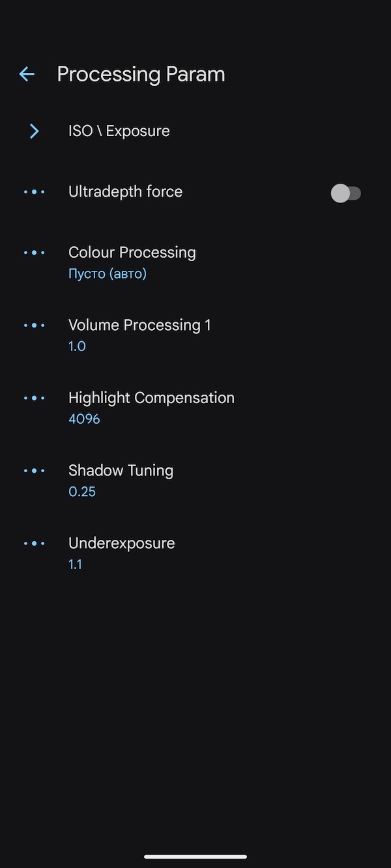Click three-dots icon beside Ultradepth force
Viewport: 391px width, 868px height.
tap(34, 192)
